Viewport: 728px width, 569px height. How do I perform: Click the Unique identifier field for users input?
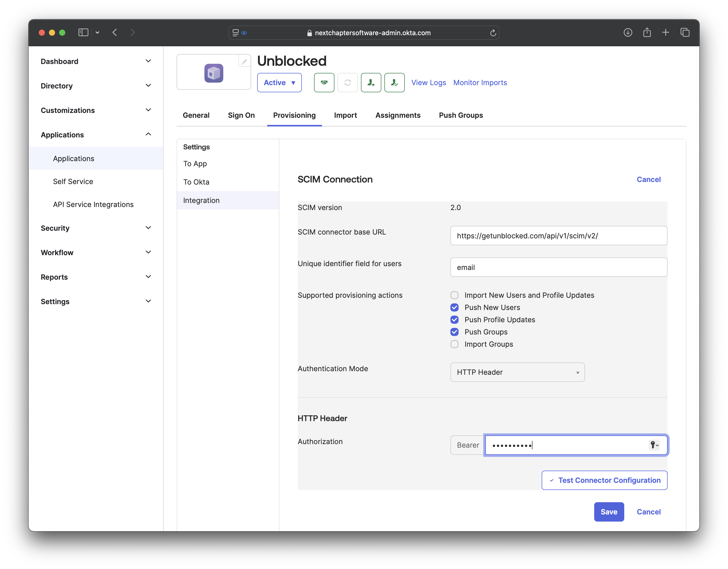[x=558, y=267]
